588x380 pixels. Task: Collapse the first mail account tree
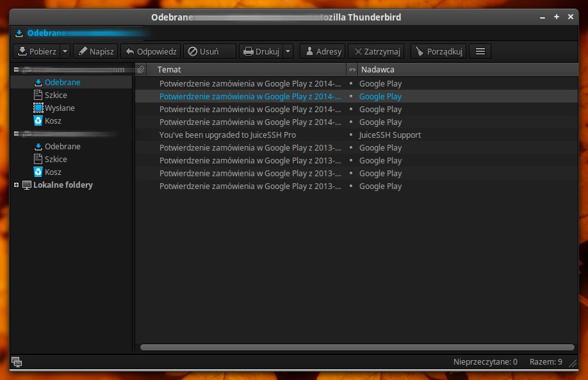point(16,69)
